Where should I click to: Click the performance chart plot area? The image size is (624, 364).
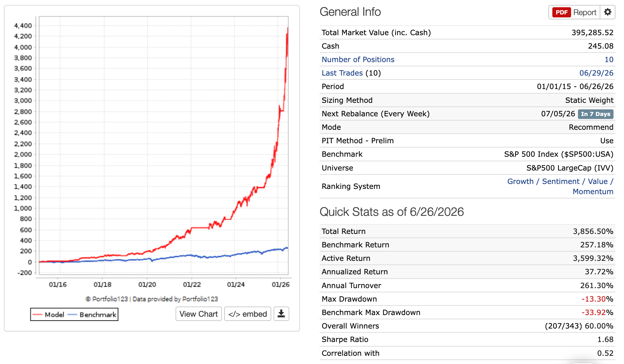coord(164,145)
